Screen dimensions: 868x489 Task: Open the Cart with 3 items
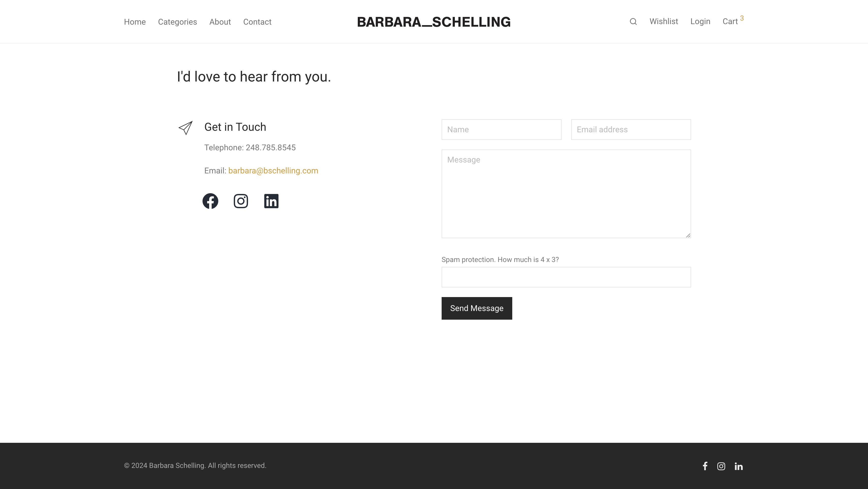coord(731,22)
